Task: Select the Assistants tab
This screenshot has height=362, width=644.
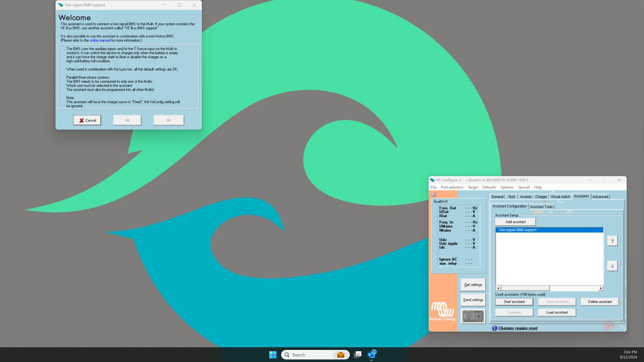Action: click(x=581, y=196)
